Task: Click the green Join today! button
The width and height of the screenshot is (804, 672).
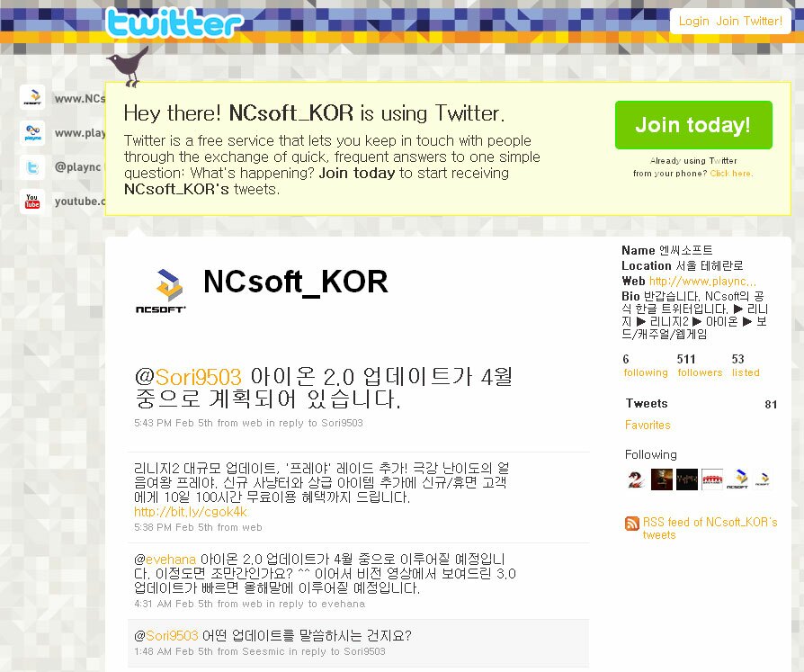Action: point(693,125)
